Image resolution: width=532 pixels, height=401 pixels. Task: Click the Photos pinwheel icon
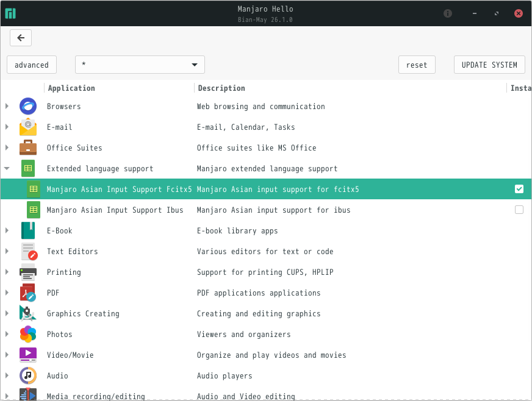pos(28,334)
